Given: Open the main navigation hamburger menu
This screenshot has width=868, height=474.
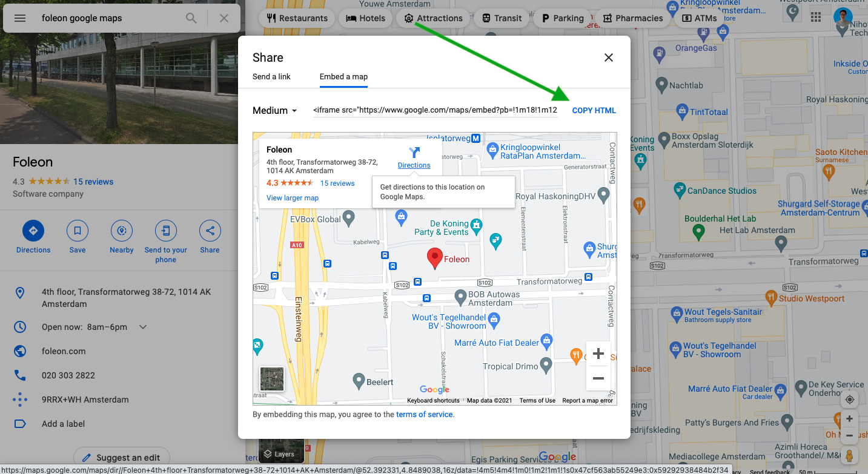Looking at the screenshot, I should click(x=19, y=18).
